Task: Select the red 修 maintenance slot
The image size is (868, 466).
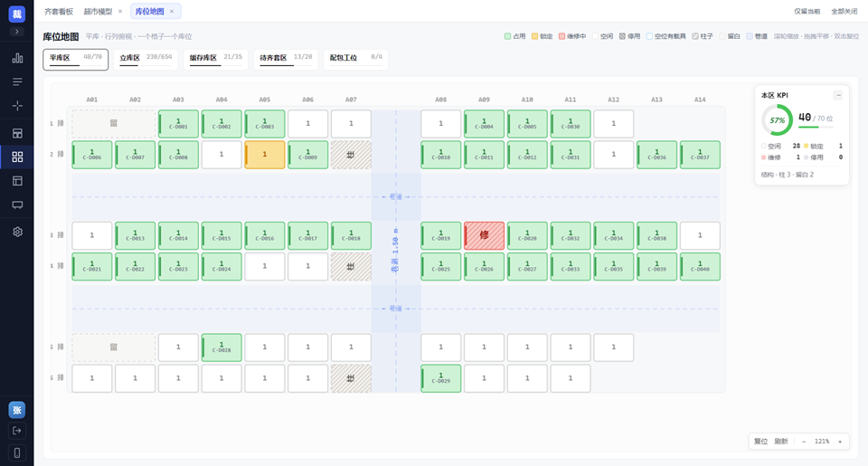Action: 484,235
